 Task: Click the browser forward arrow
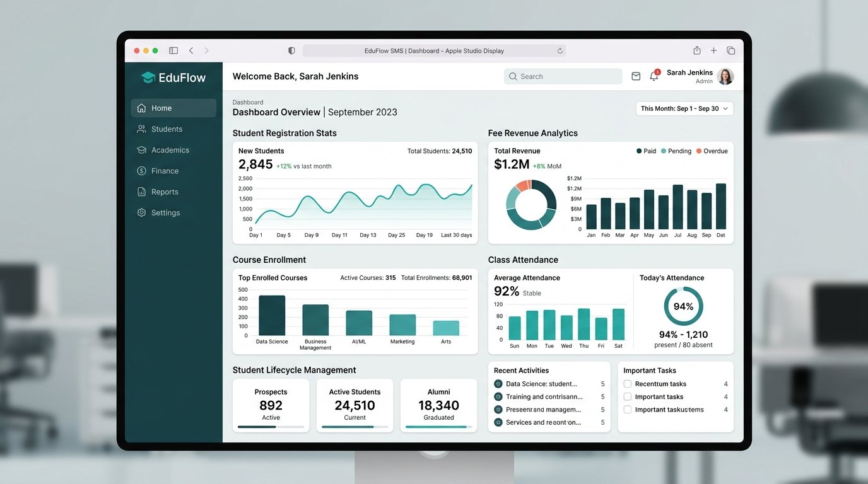click(x=206, y=50)
